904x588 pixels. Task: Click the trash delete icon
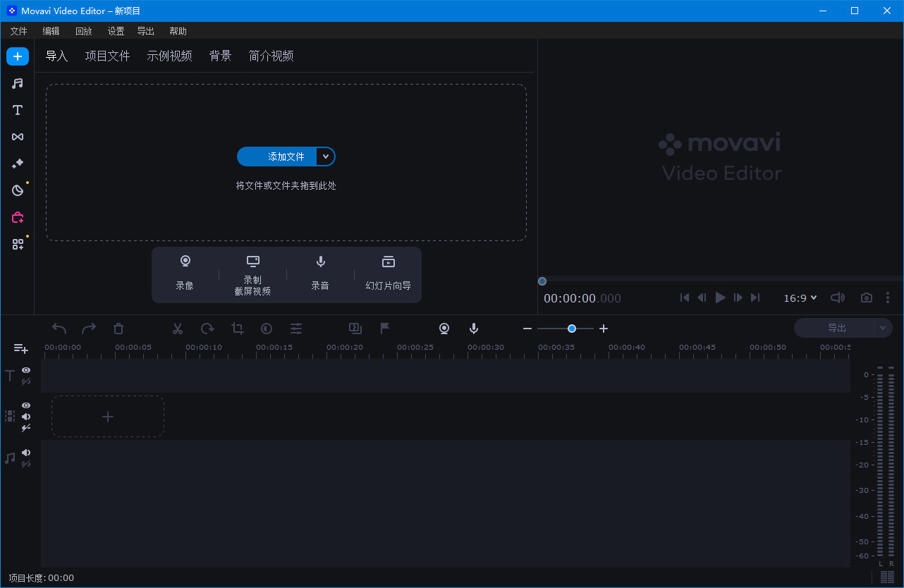pos(118,329)
